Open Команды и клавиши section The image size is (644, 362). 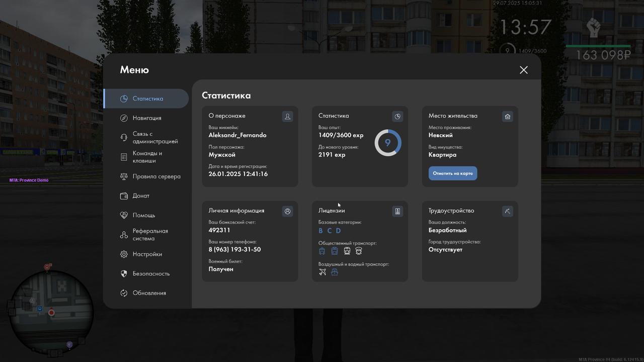coord(146,157)
